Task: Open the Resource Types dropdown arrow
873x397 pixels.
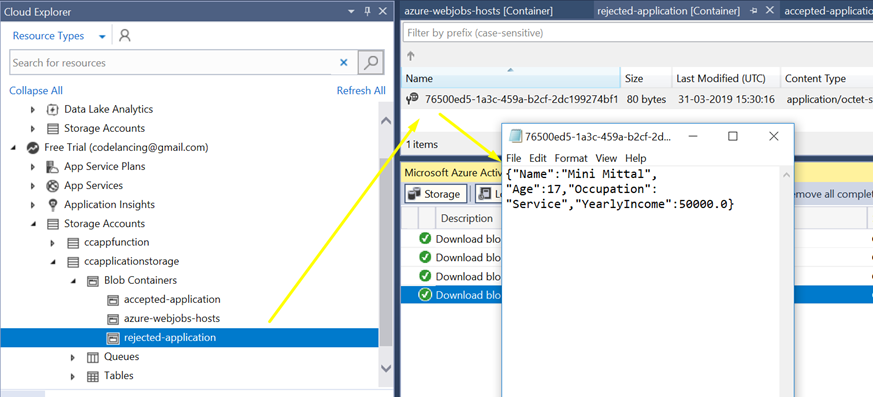Action: pos(102,37)
